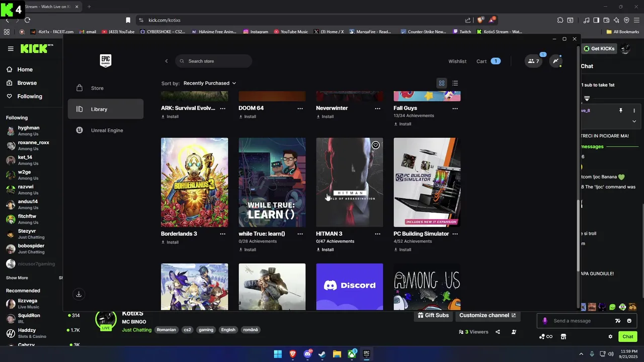Open Kick Following page

[24, 97]
